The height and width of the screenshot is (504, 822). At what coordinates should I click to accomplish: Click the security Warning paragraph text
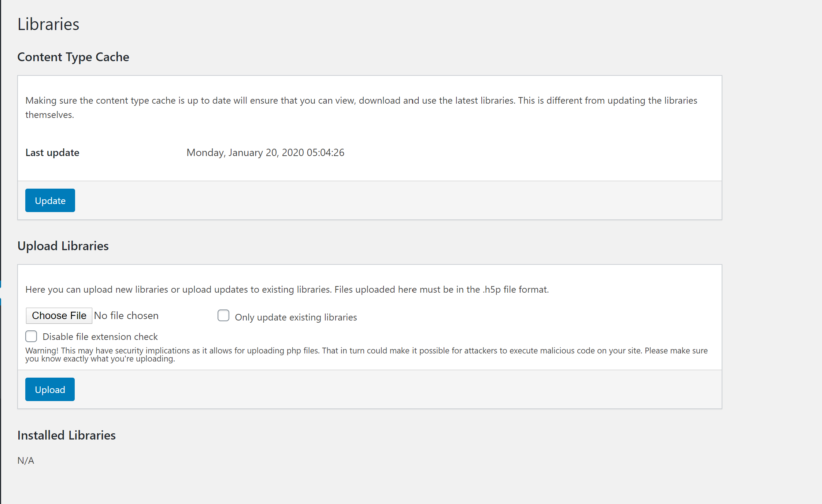coord(366,355)
